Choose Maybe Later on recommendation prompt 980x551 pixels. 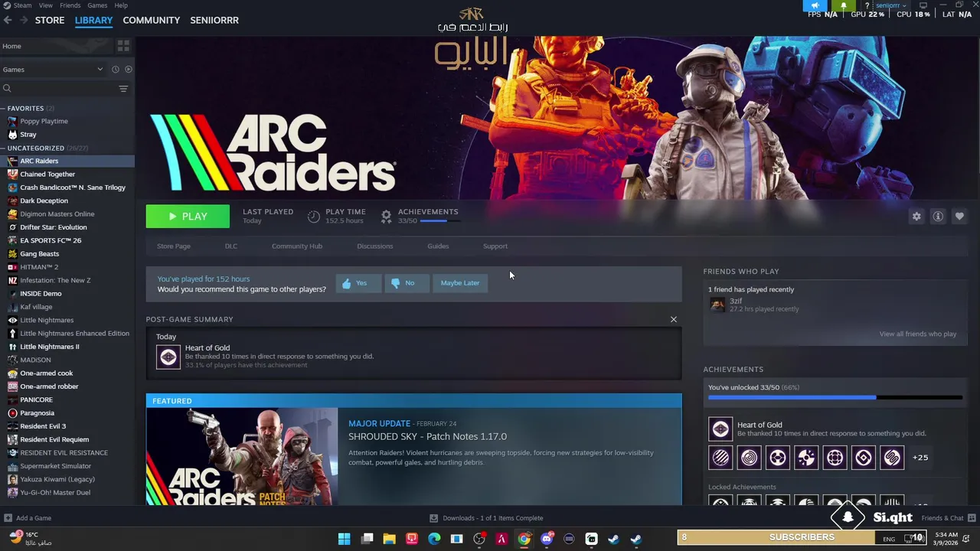point(460,283)
